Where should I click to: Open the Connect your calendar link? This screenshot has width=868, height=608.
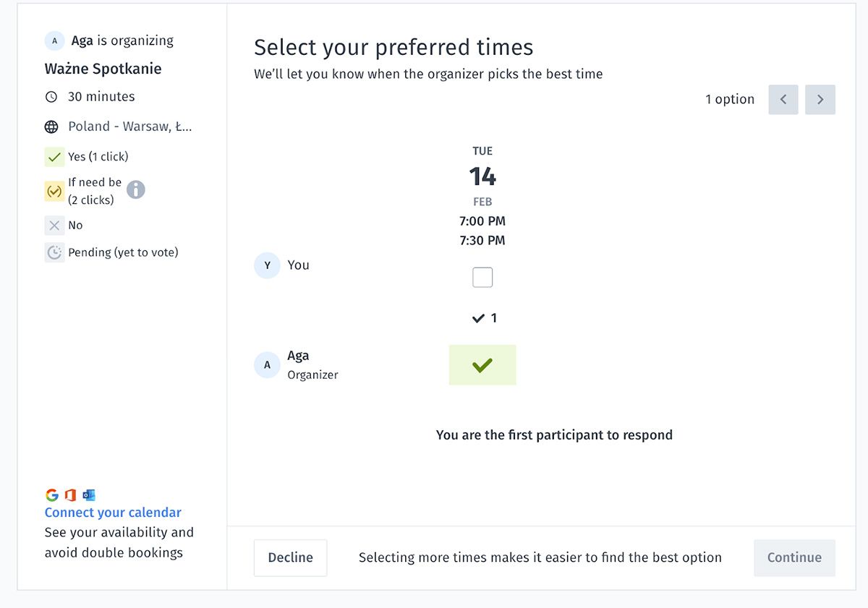click(113, 513)
